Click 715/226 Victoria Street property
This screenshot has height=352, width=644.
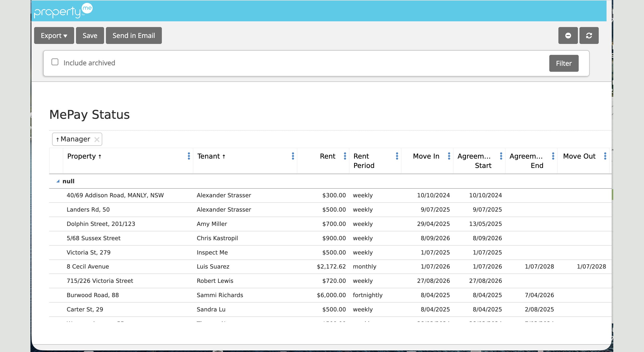[100, 281]
